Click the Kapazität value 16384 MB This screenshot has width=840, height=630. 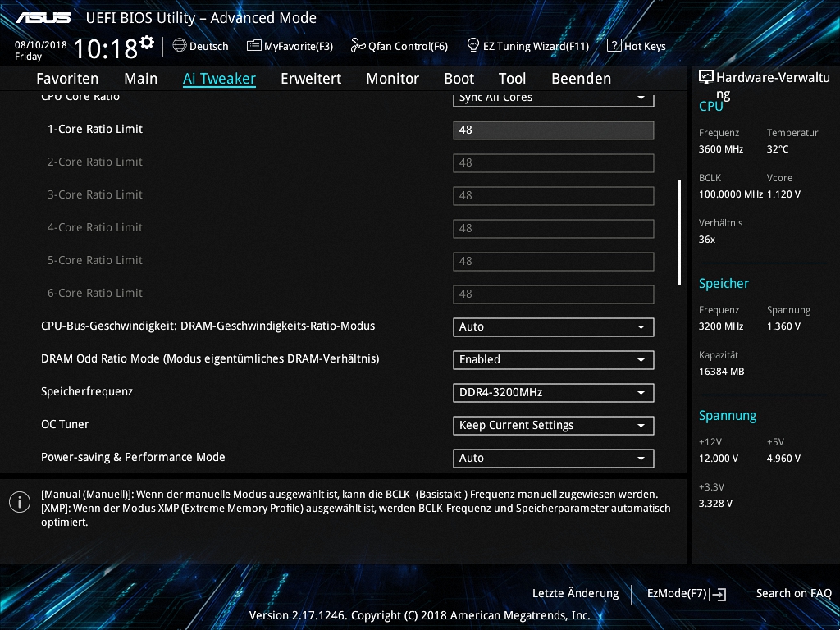coord(722,372)
